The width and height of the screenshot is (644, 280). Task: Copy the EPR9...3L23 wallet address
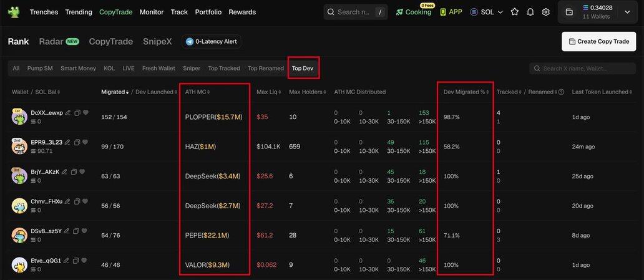(77, 142)
